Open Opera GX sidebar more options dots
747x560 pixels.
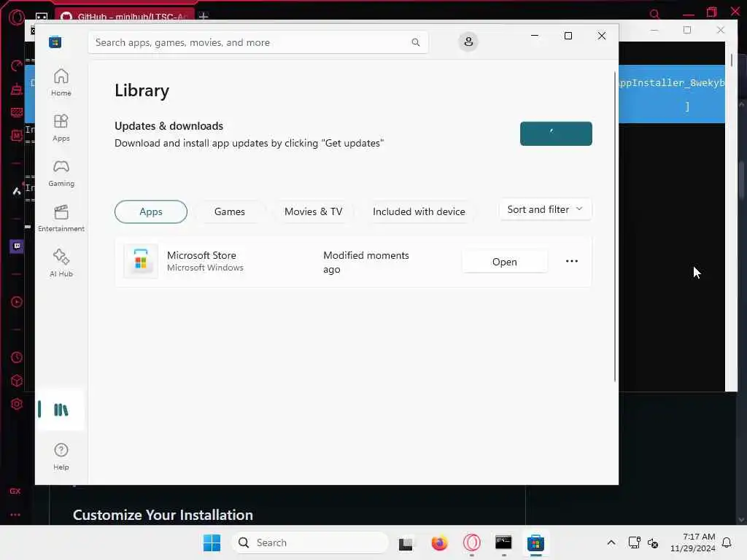pos(15,515)
